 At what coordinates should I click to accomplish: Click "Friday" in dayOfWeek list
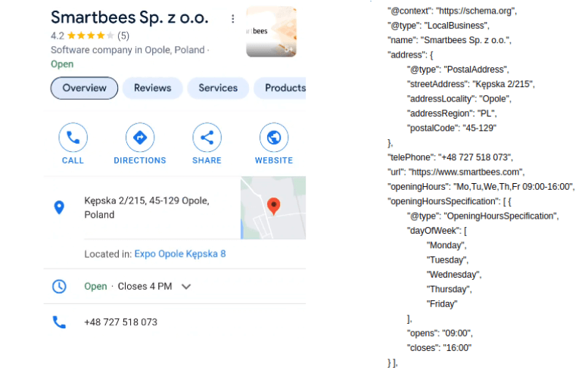coord(442,304)
